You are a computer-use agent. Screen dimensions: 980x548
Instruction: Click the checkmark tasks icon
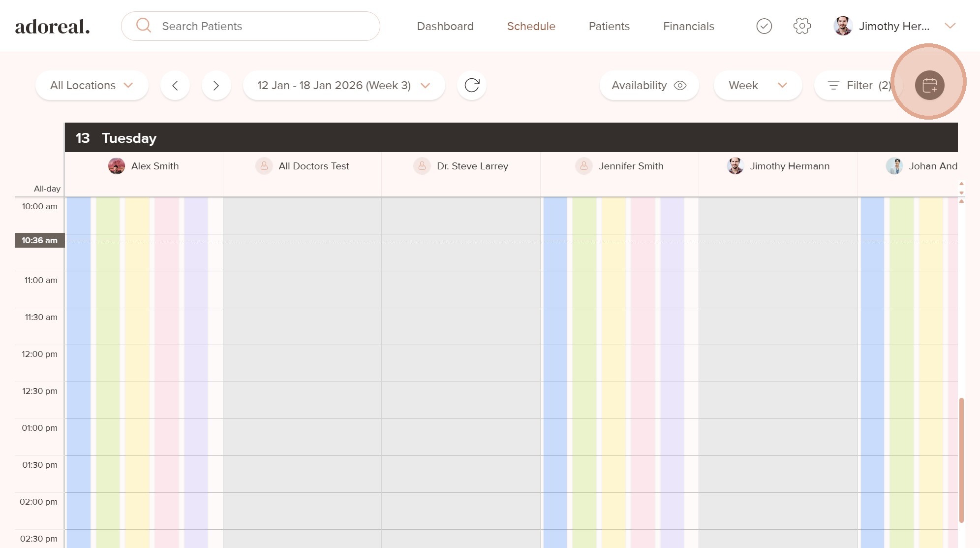(764, 26)
